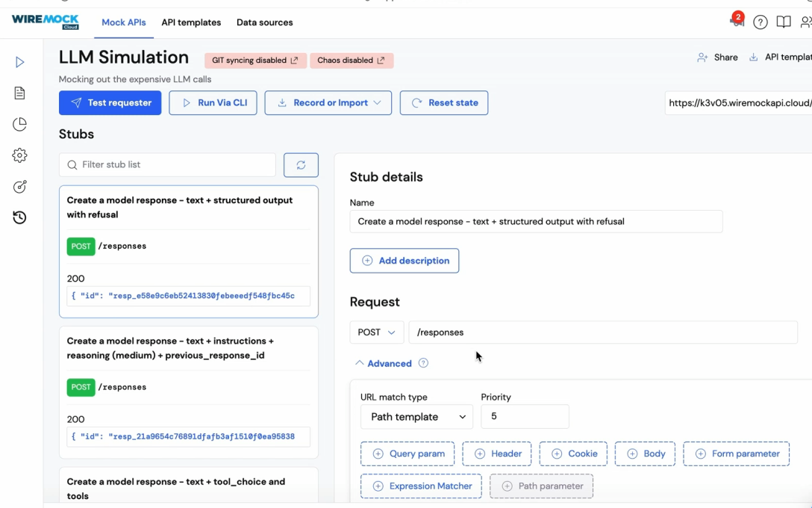The width and height of the screenshot is (812, 508).
Task: Open the notifications icon with red badge
Action: (x=737, y=21)
